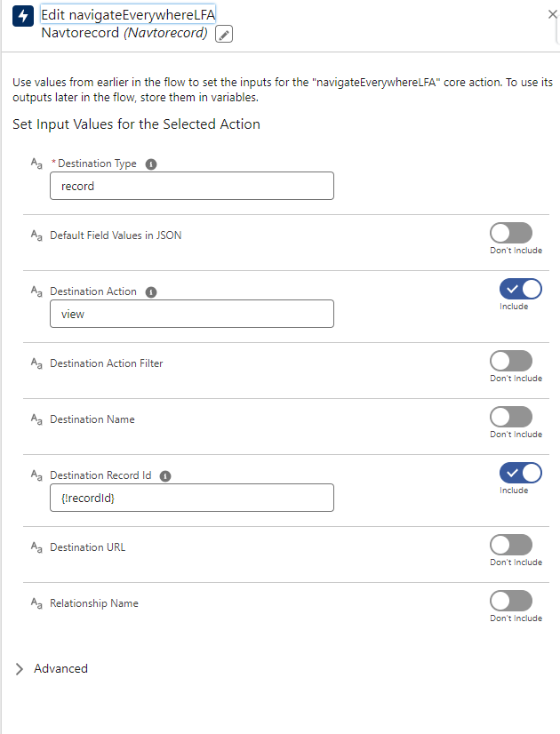Click the Destination Action view field

click(x=192, y=314)
